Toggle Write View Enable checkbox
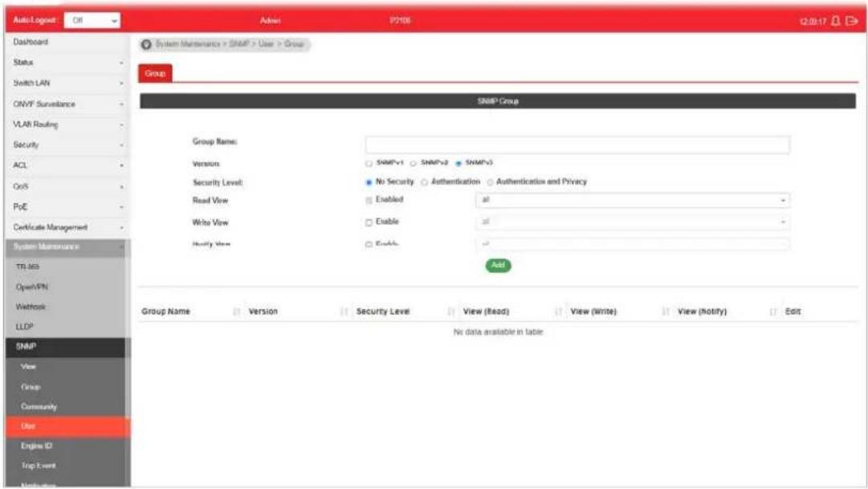The height and width of the screenshot is (489, 868). click(x=369, y=222)
